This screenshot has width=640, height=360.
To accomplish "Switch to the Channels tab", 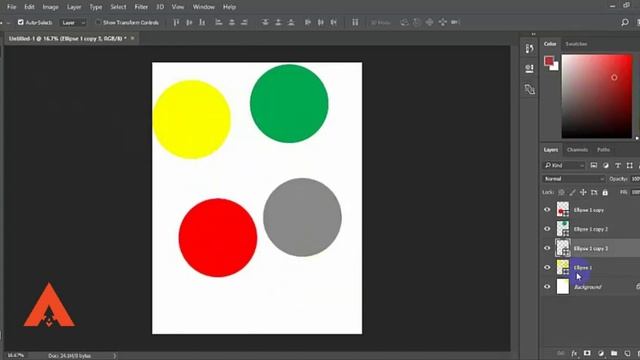I will (577, 150).
